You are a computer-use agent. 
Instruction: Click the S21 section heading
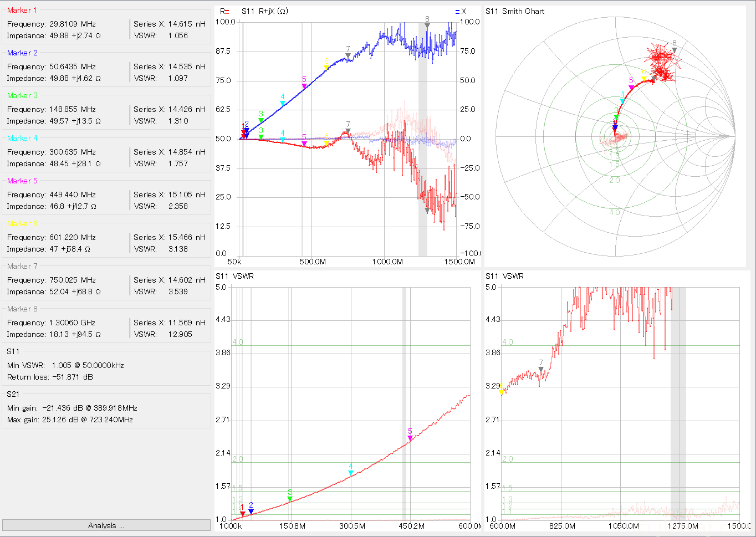(x=13, y=394)
